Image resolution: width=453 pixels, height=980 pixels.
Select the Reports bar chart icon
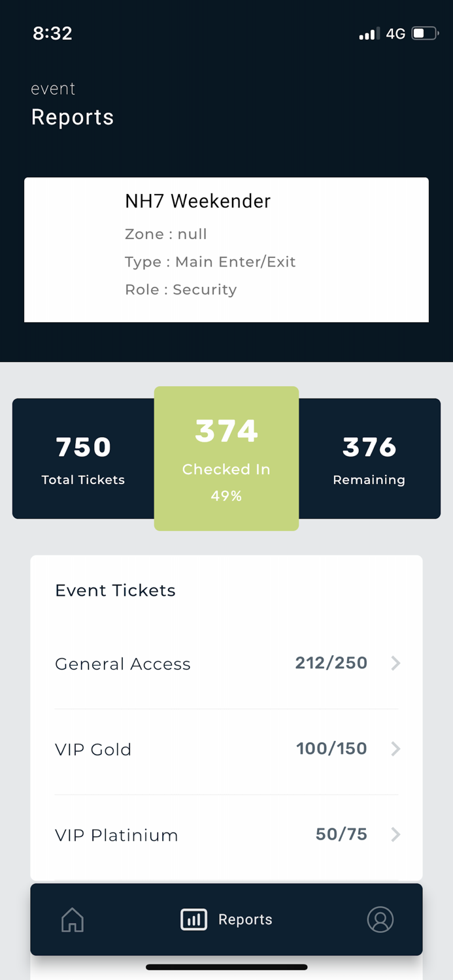tap(193, 919)
